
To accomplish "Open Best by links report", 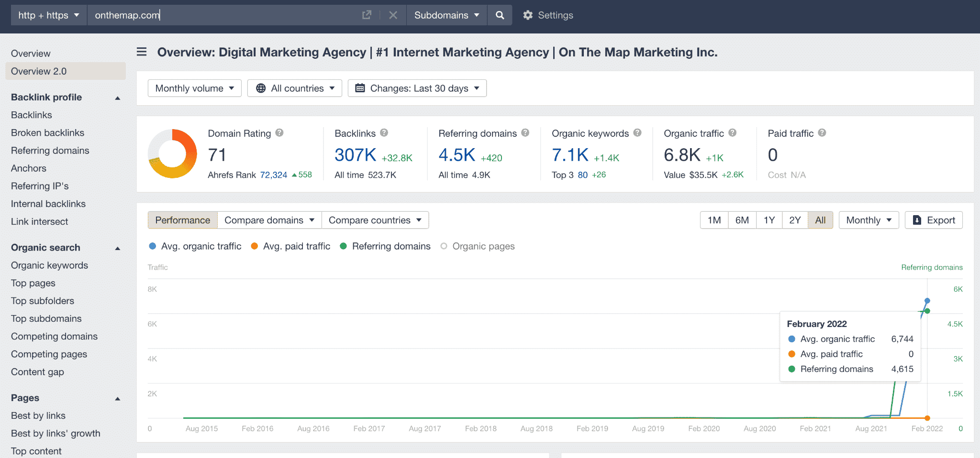I will 38,415.
